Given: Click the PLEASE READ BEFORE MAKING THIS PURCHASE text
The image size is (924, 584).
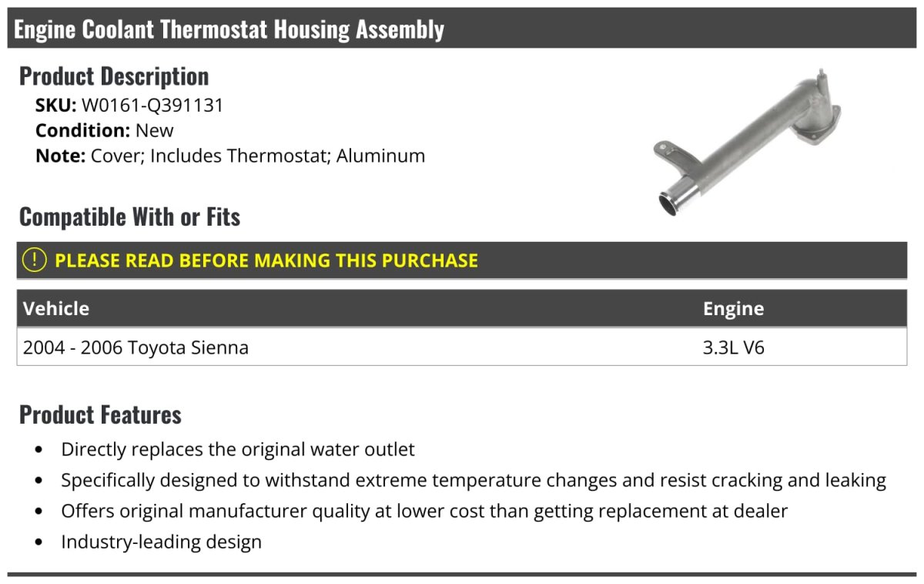Looking at the screenshot, I should (x=266, y=260).
